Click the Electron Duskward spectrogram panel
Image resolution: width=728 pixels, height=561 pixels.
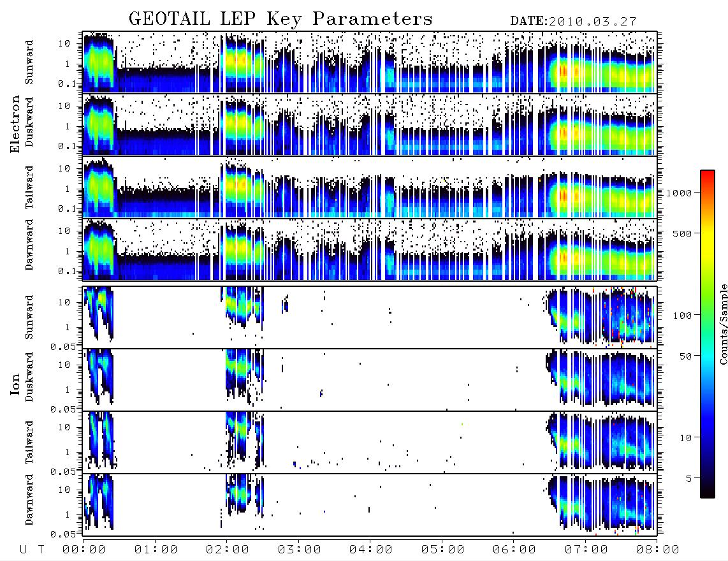coord(370,124)
